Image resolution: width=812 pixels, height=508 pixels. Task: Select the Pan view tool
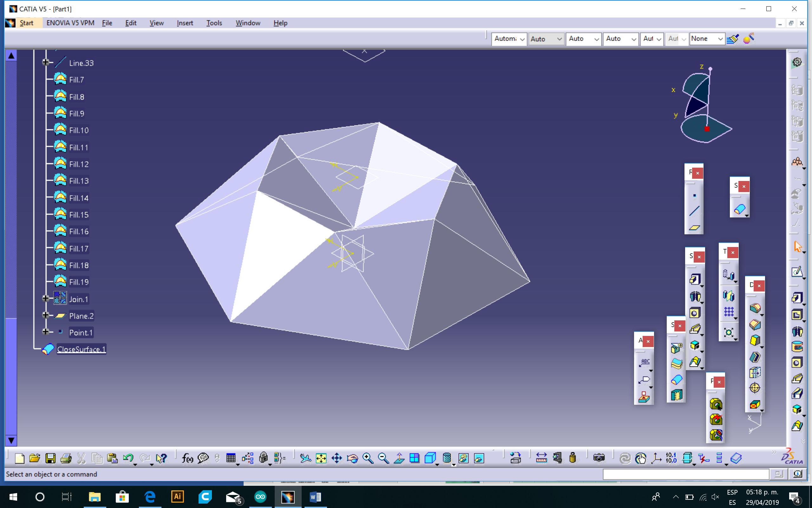coord(337,458)
